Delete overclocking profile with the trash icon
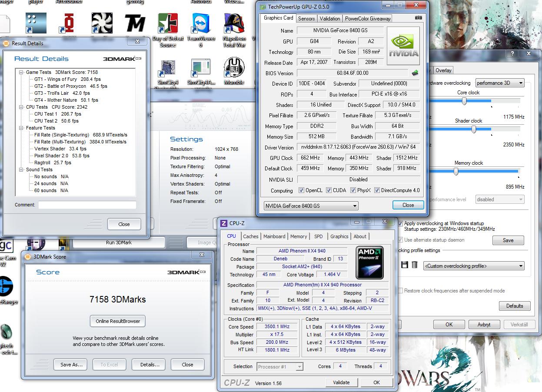 (x=415, y=265)
